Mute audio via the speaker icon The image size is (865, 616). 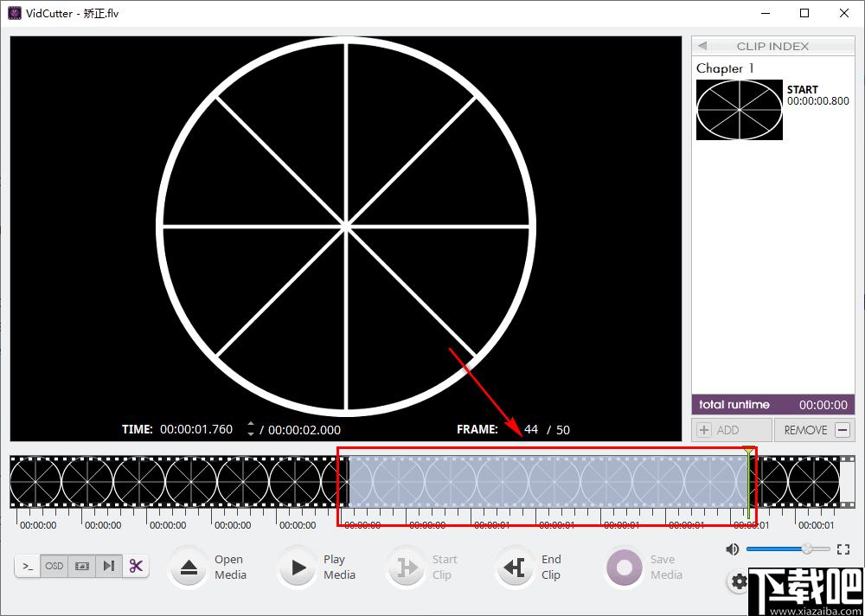click(733, 549)
